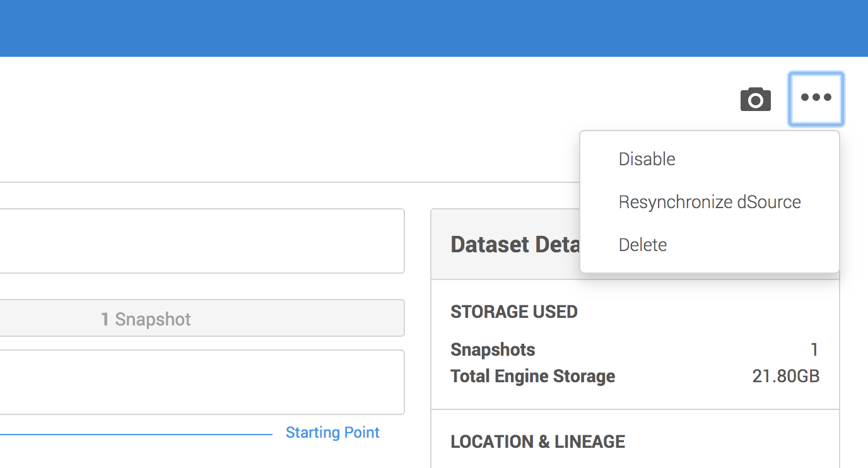The height and width of the screenshot is (468, 868).
Task: Click the Total Engine Storage value
Action: 785,376
